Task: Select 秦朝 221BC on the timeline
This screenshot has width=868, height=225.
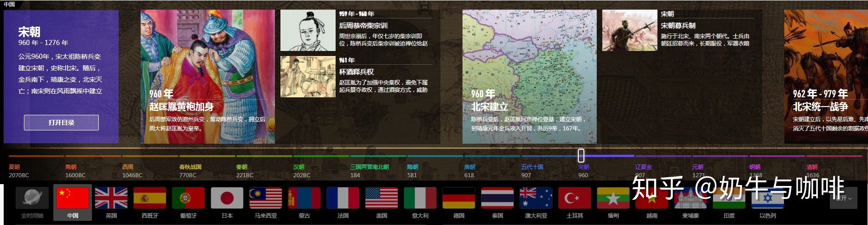Action: pos(242,167)
